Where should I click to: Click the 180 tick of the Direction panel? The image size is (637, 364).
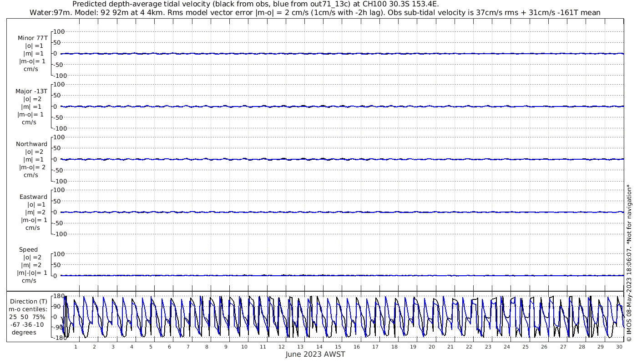[58, 296]
